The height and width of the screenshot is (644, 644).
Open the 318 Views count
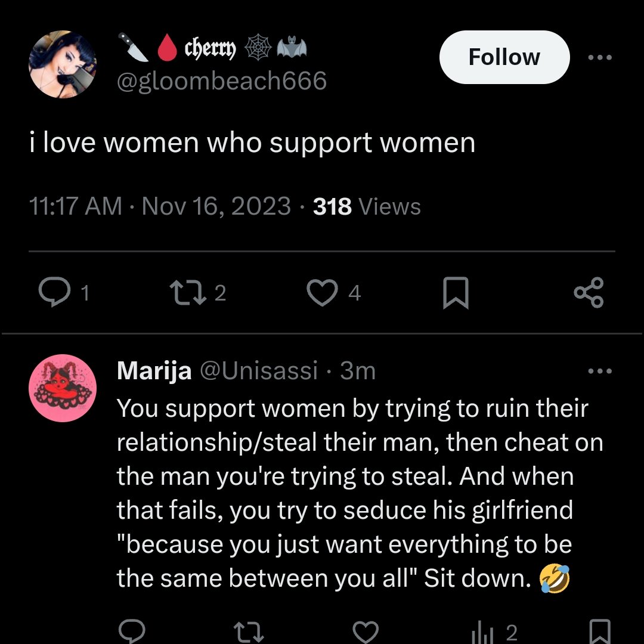tap(367, 206)
